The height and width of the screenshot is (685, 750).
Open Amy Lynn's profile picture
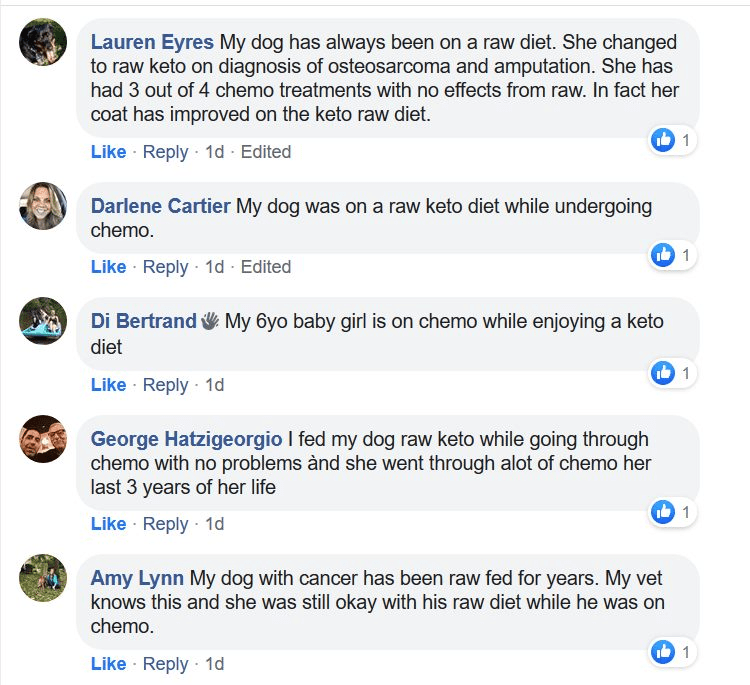(x=43, y=578)
